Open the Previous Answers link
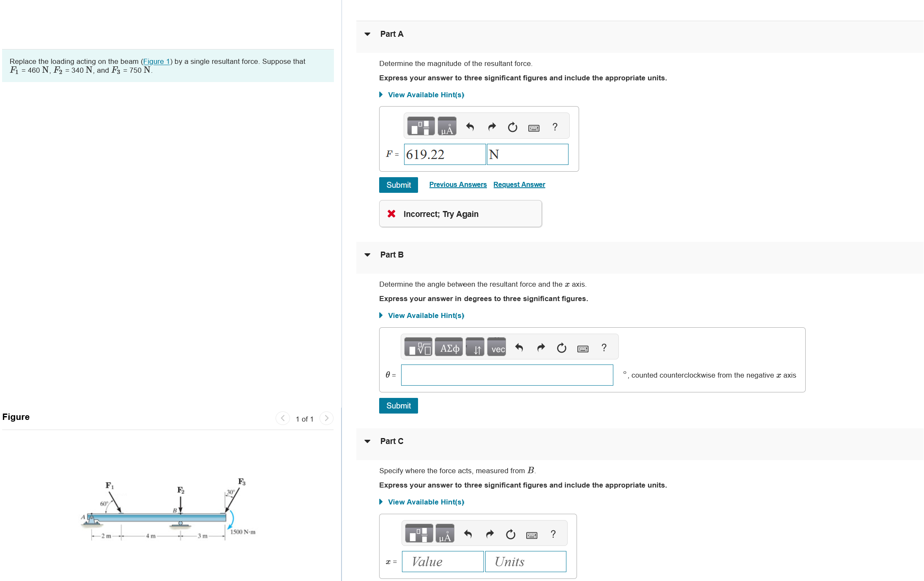The width and height of the screenshot is (924, 581). click(x=458, y=184)
